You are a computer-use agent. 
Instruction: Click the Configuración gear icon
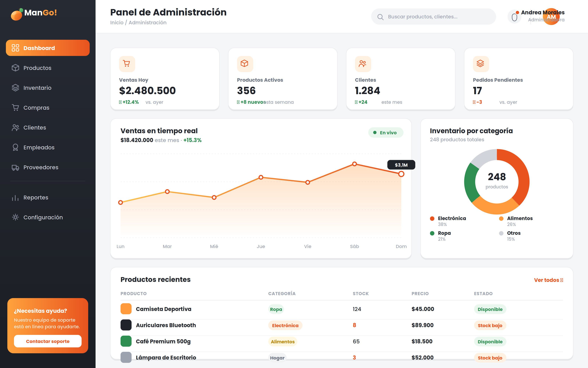15,217
